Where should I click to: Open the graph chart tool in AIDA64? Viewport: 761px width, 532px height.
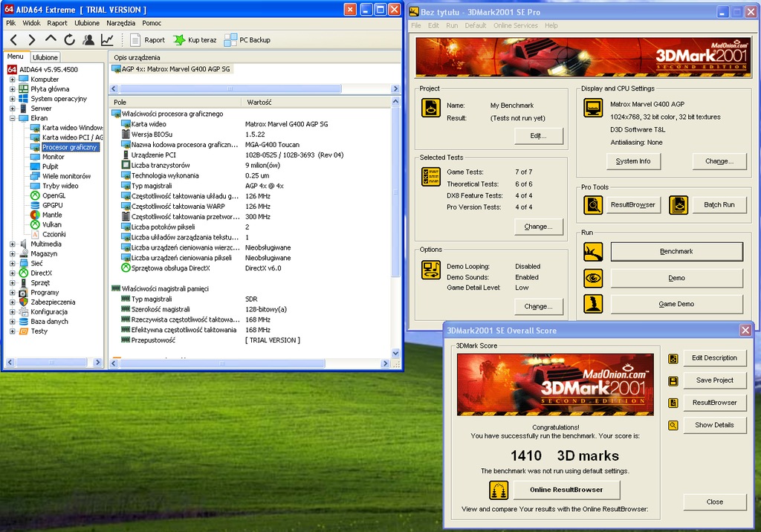click(107, 40)
